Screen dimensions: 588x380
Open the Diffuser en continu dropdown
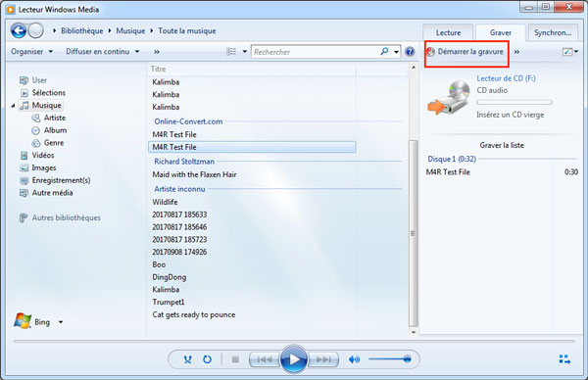103,51
